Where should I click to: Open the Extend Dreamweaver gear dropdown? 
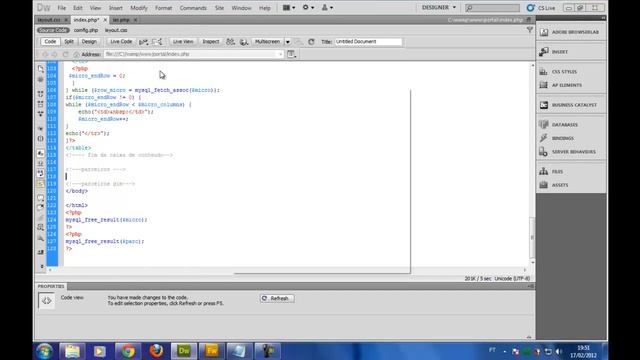pyautogui.click(x=308, y=8)
